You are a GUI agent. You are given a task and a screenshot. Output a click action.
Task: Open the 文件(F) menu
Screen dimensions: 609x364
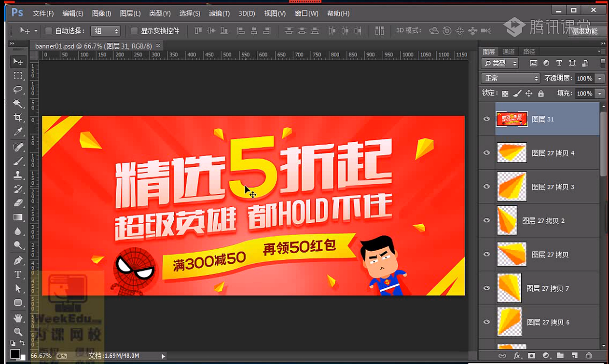[43, 13]
